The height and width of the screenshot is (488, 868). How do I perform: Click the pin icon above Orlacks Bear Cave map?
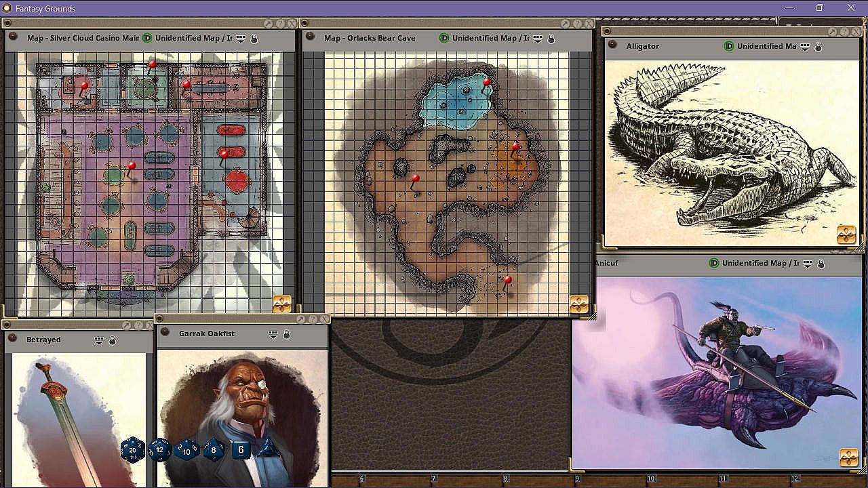(566, 24)
